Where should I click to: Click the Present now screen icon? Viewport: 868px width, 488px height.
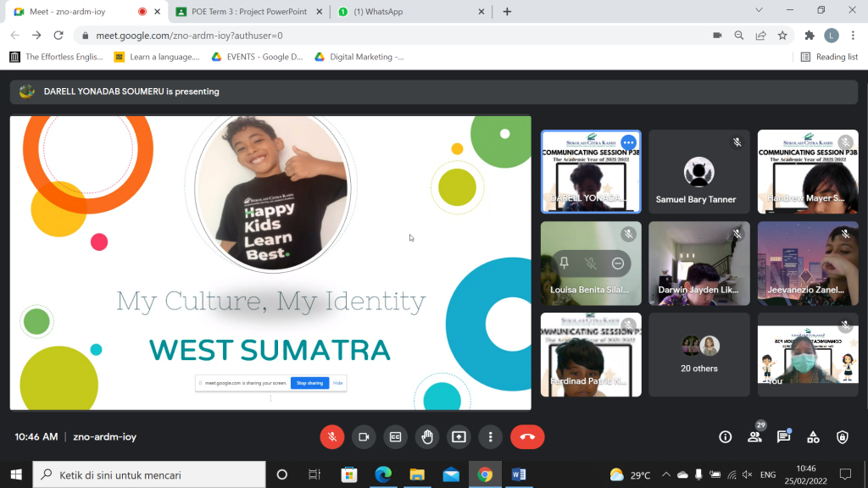coord(459,437)
